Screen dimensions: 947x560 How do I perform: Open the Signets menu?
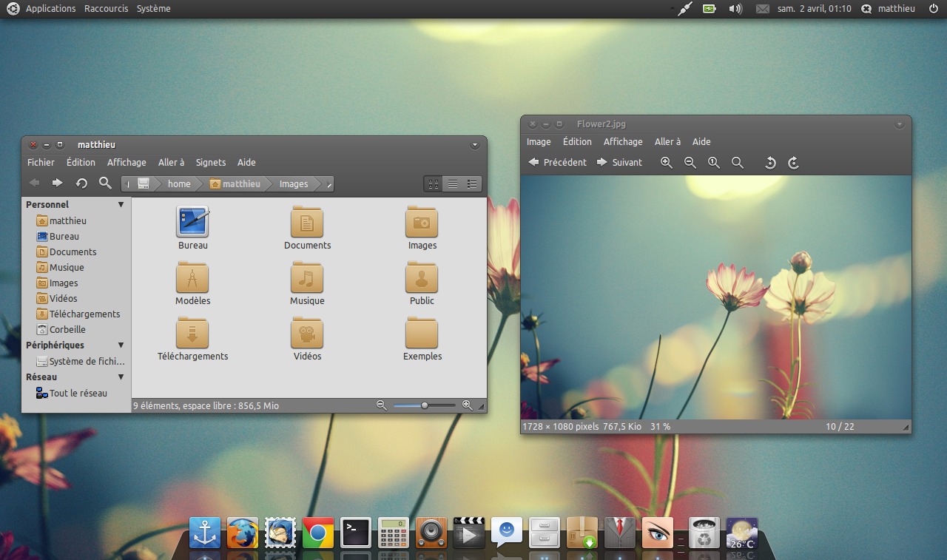click(x=211, y=162)
